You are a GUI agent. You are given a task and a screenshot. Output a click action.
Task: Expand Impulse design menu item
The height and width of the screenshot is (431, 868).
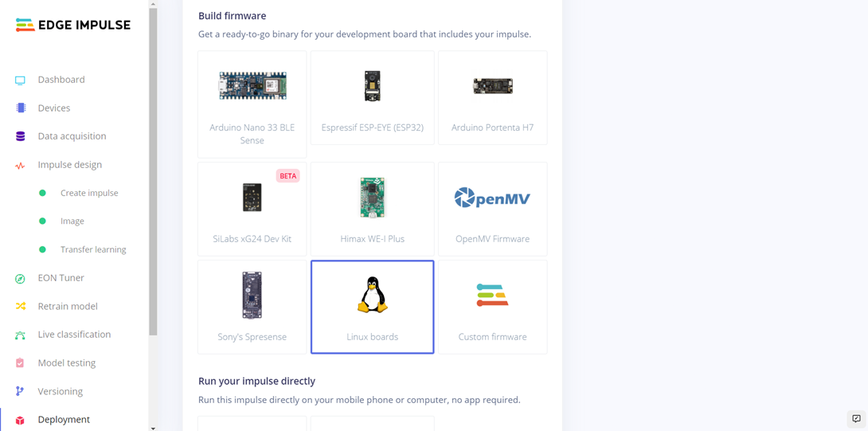70,165
